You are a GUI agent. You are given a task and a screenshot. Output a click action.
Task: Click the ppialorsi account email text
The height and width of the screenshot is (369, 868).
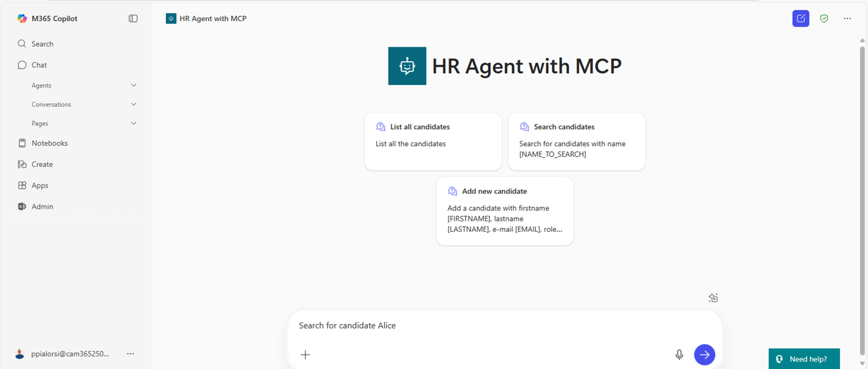70,354
